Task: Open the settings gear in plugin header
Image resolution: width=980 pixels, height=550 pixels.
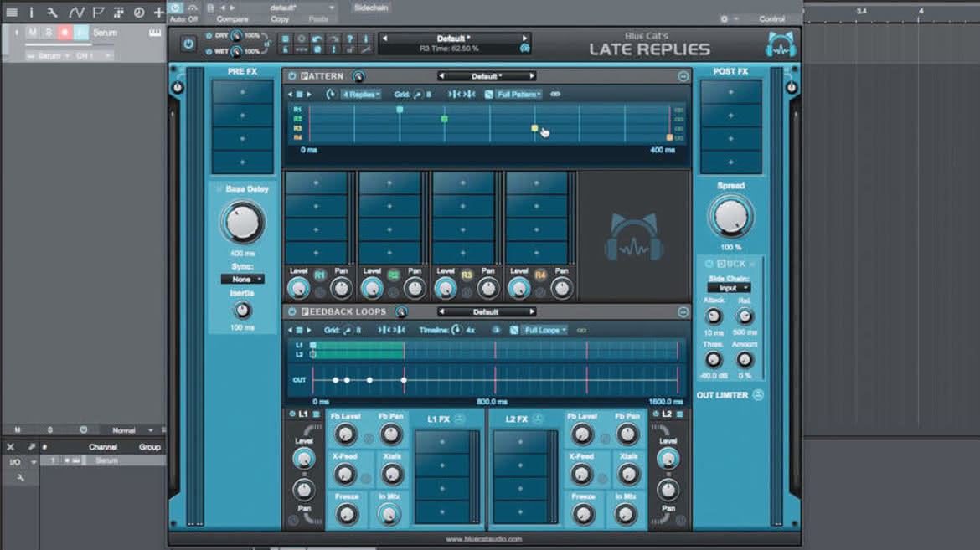Action: click(x=725, y=18)
